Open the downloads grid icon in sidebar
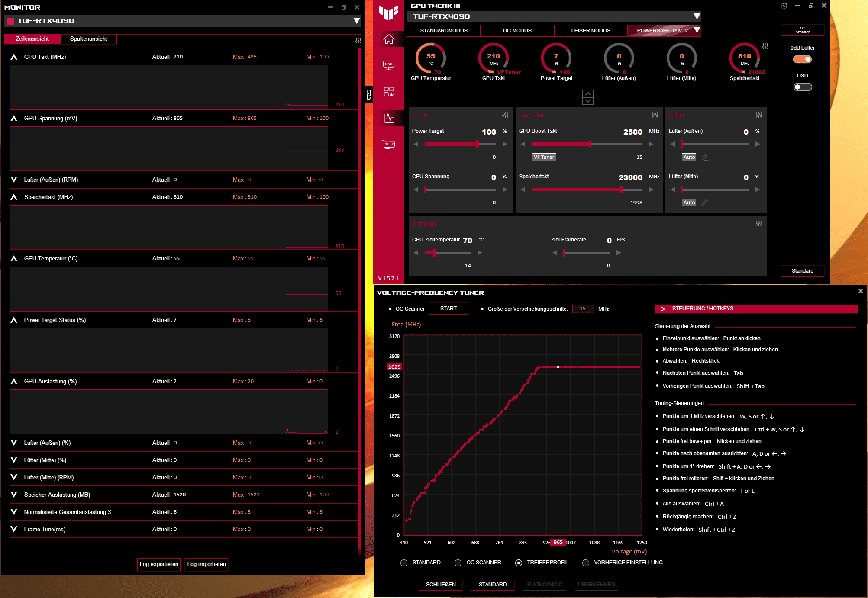This screenshot has width=868, height=598. pos(389,92)
